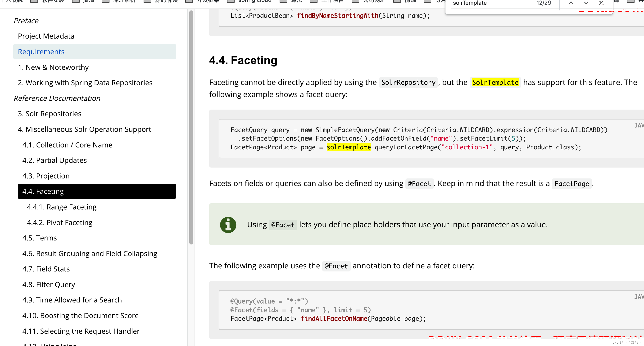
Task: Click highlighted solrTemplate in the code block
Action: tap(349, 147)
